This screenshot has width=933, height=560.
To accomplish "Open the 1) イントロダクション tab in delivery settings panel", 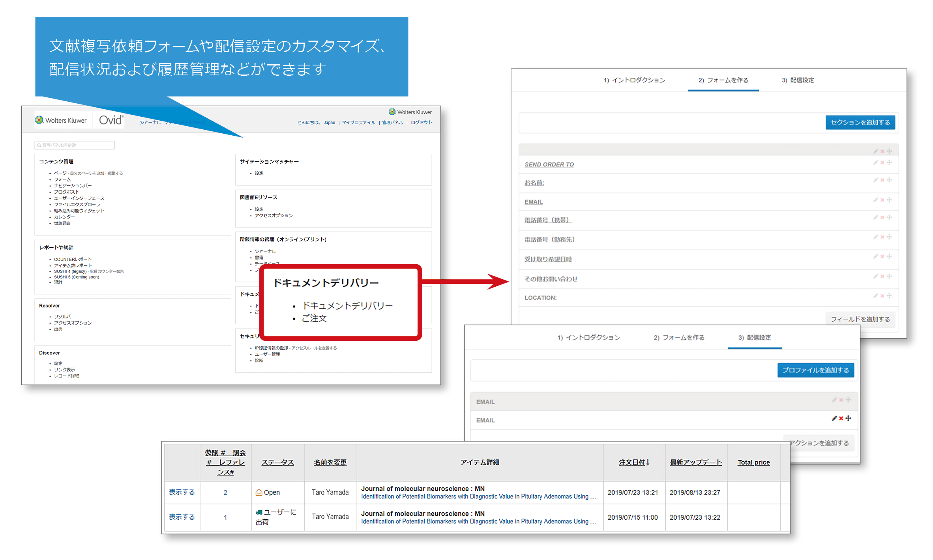I will [x=588, y=338].
